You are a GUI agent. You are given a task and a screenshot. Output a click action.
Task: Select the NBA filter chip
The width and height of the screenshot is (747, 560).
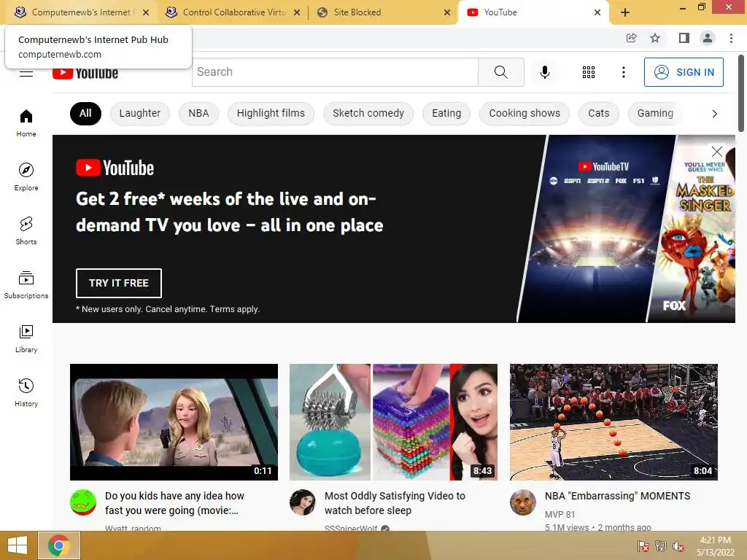click(x=198, y=113)
